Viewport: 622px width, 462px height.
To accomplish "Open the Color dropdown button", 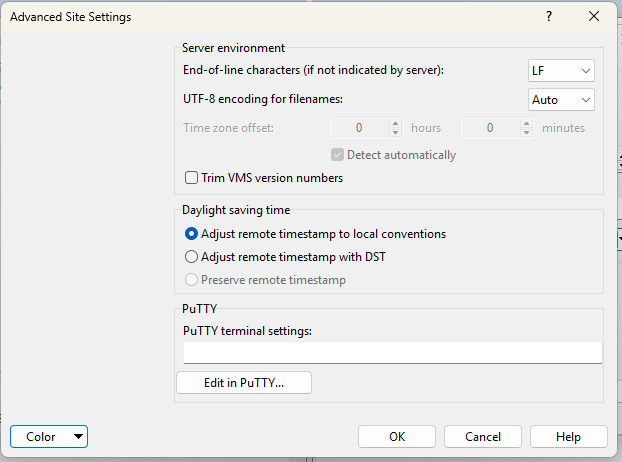I will pos(49,436).
